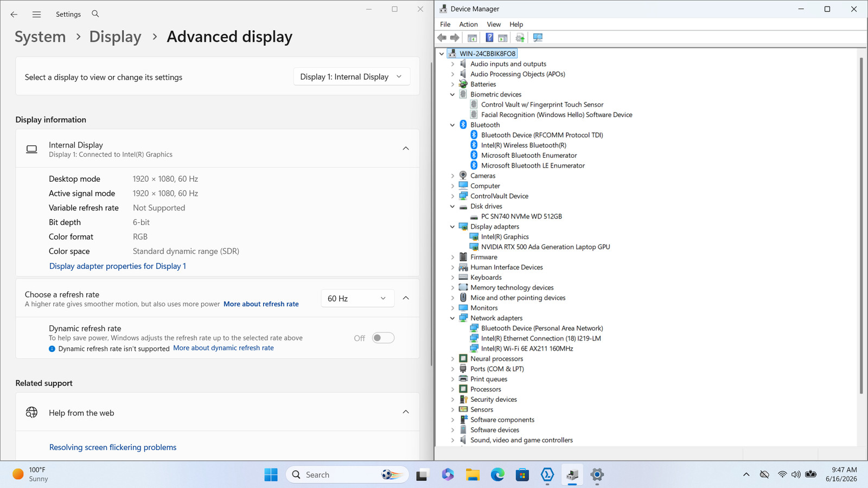The image size is (868, 488).
Task: Select Intel(R) Ethernet Connection (18) I219-LM
Action: (x=541, y=338)
